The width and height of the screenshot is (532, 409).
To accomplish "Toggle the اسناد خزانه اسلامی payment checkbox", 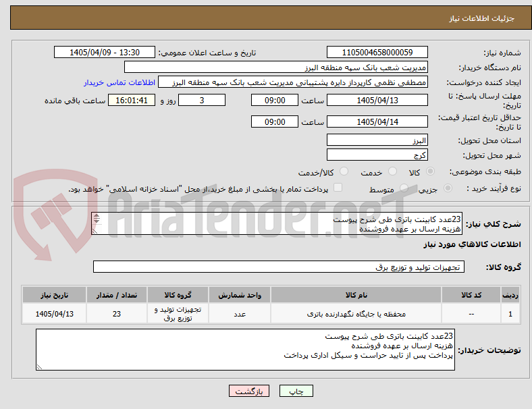I will (338, 188).
